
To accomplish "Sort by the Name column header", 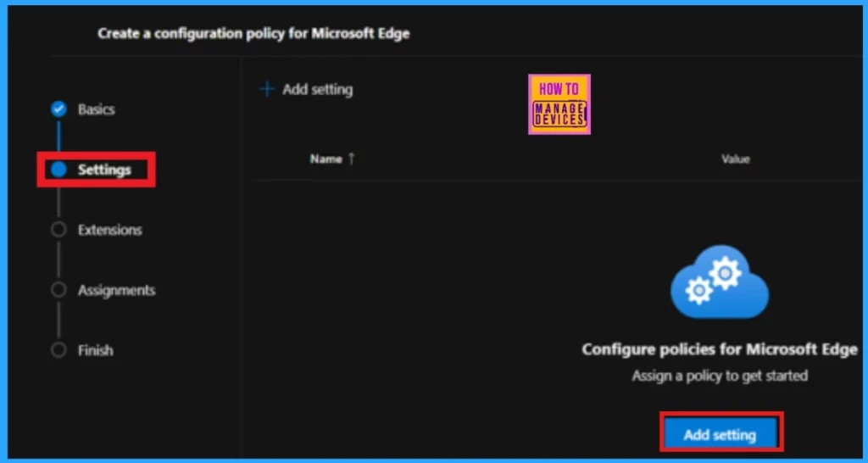I will (x=332, y=159).
